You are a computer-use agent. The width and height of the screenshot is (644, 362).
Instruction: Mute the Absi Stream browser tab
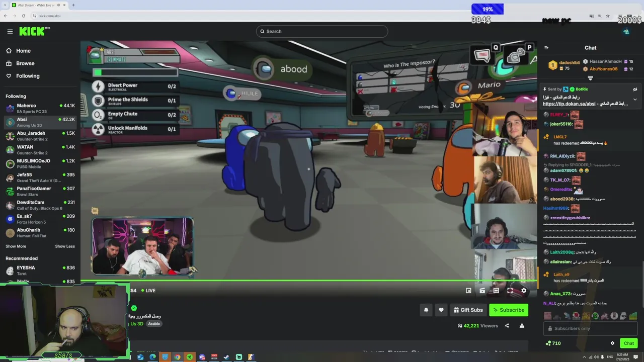(58, 5)
